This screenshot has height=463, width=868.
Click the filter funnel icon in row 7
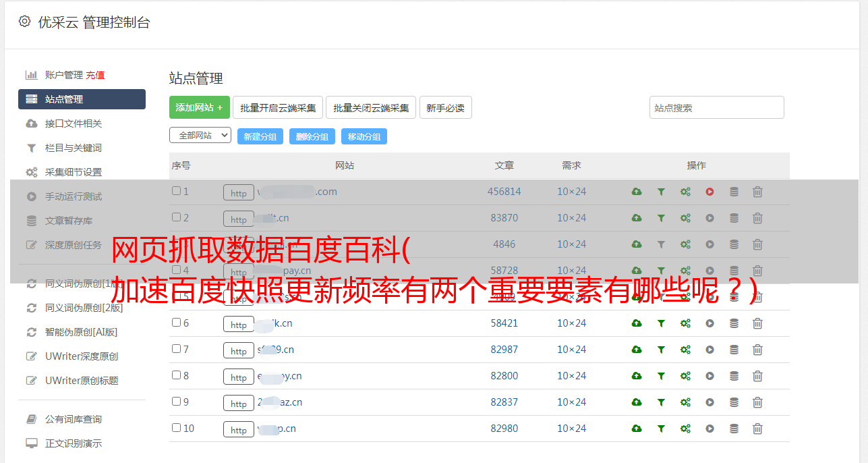point(661,350)
